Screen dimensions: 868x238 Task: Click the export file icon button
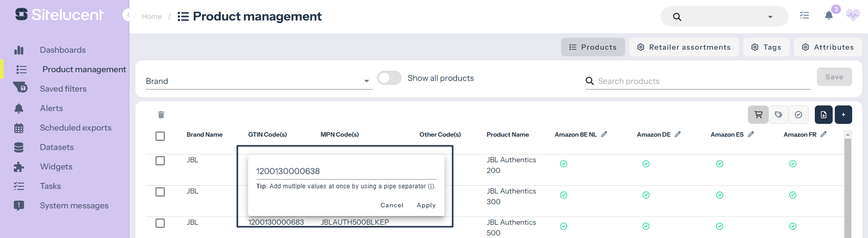pos(824,115)
